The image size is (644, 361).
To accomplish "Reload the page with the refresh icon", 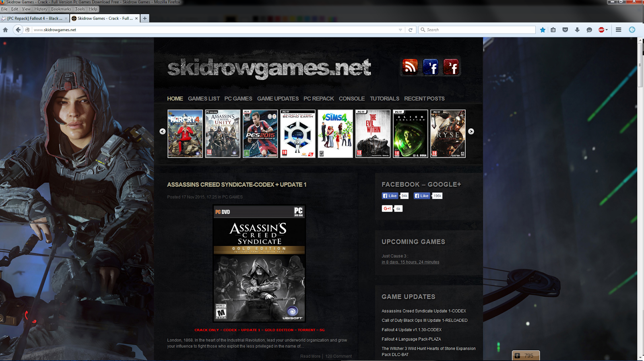I will (411, 30).
